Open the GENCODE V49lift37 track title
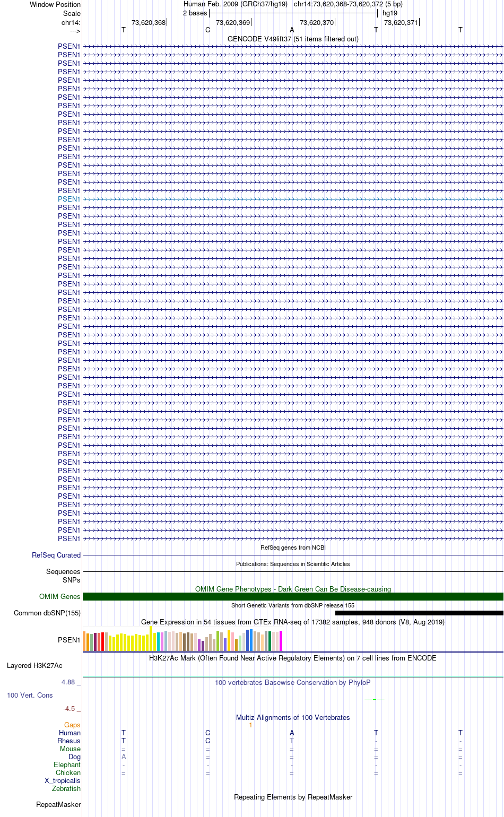The height and width of the screenshot is (817, 504). tap(293, 39)
